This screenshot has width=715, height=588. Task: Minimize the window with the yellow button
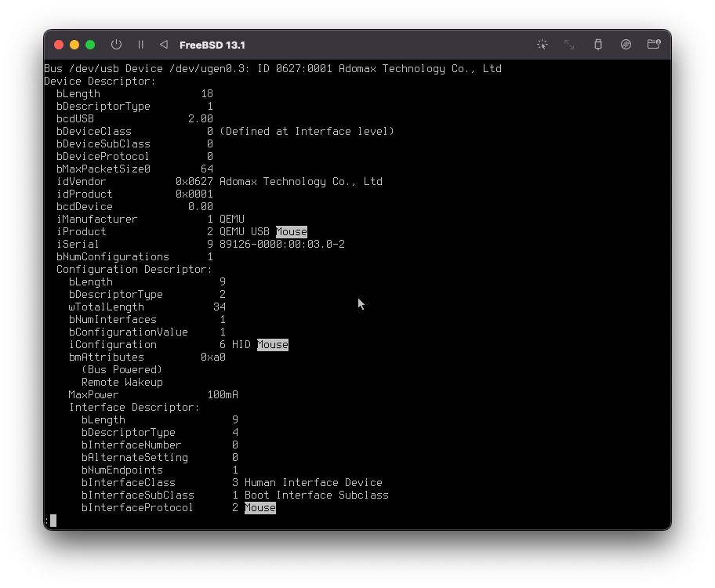74,45
